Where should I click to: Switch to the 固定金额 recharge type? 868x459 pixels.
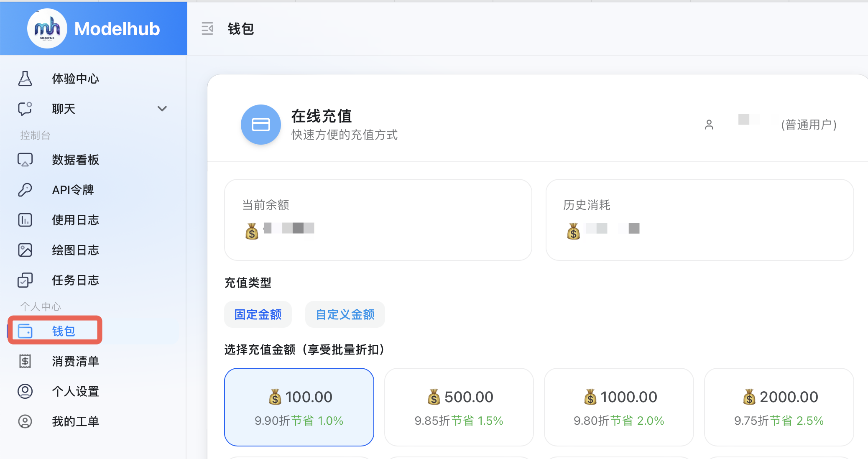click(x=258, y=314)
